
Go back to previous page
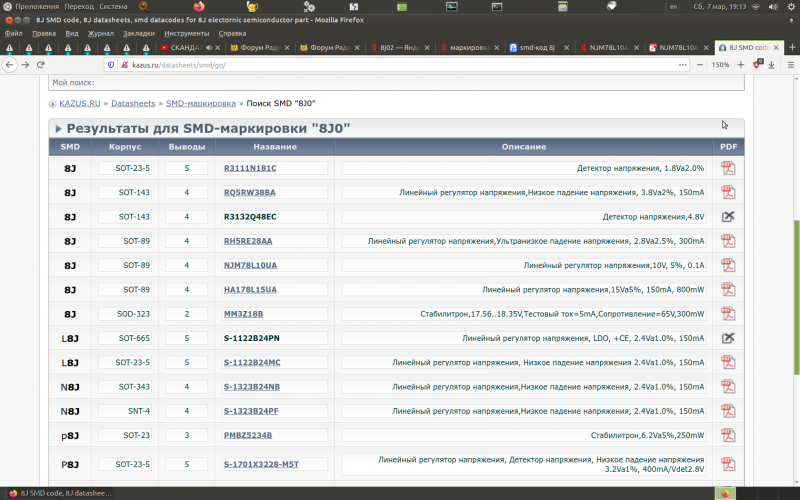point(10,65)
